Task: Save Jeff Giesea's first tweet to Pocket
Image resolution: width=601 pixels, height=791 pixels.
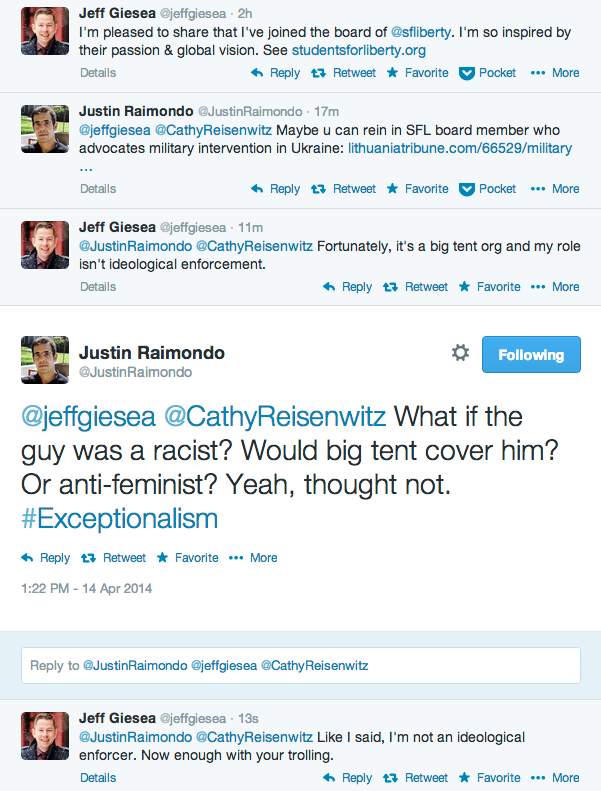Action: tap(488, 73)
